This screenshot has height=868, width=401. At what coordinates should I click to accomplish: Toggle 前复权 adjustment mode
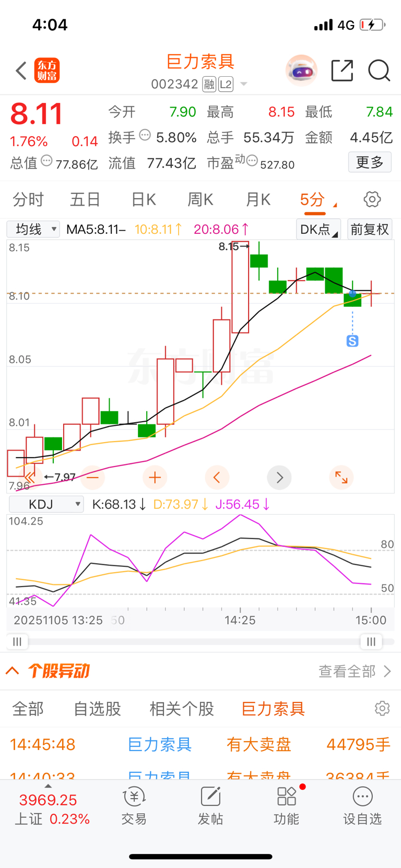(370, 229)
